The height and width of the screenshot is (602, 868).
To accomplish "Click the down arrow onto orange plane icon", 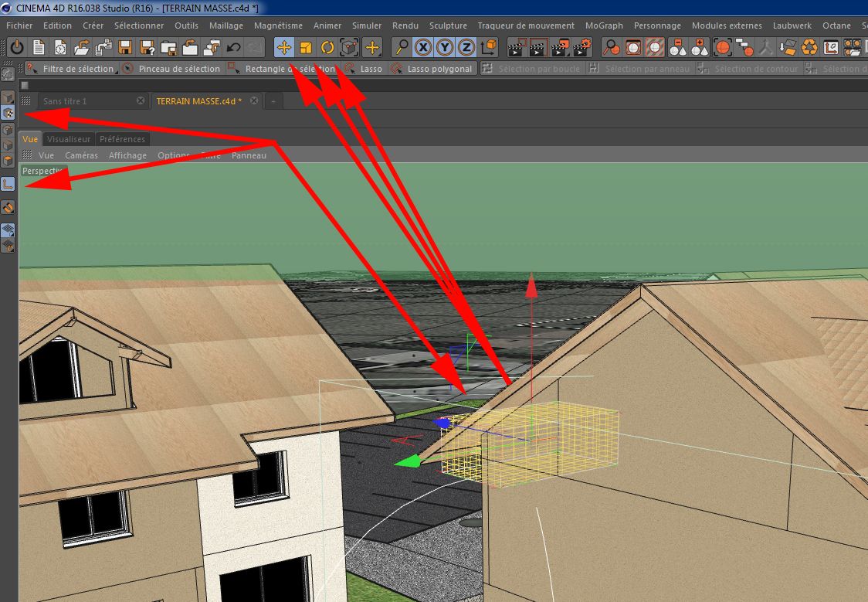I will pos(787,48).
